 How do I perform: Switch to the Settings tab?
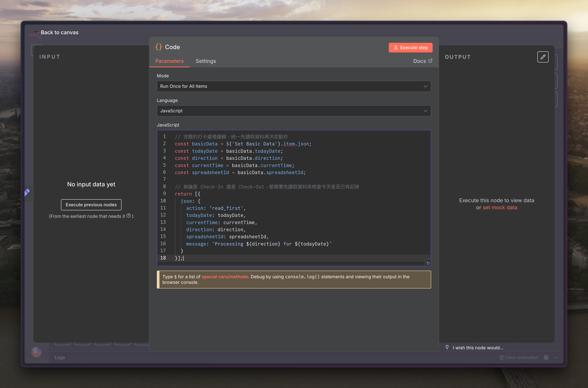(206, 61)
